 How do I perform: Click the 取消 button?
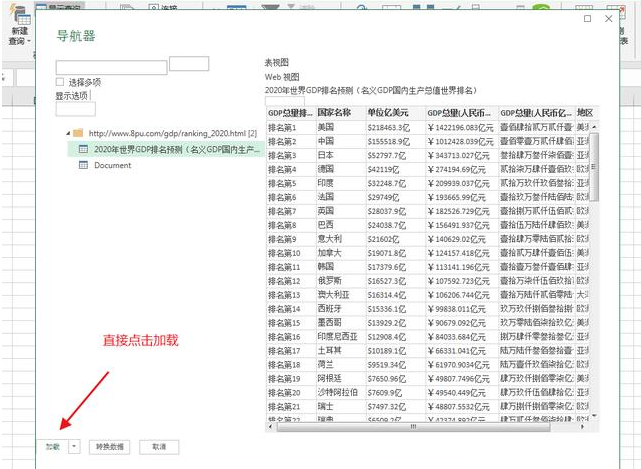click(x=159, y=447)
